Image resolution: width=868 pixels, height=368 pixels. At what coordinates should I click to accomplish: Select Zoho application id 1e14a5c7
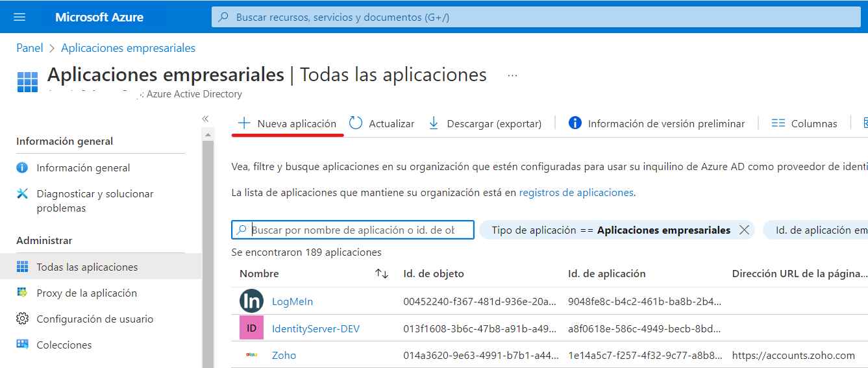coord(645,356)
